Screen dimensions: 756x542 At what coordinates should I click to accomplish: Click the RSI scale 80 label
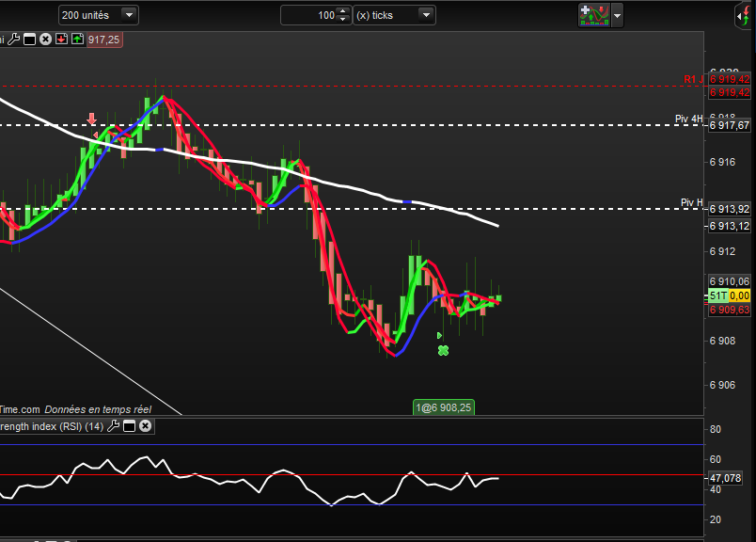[716, 429]
